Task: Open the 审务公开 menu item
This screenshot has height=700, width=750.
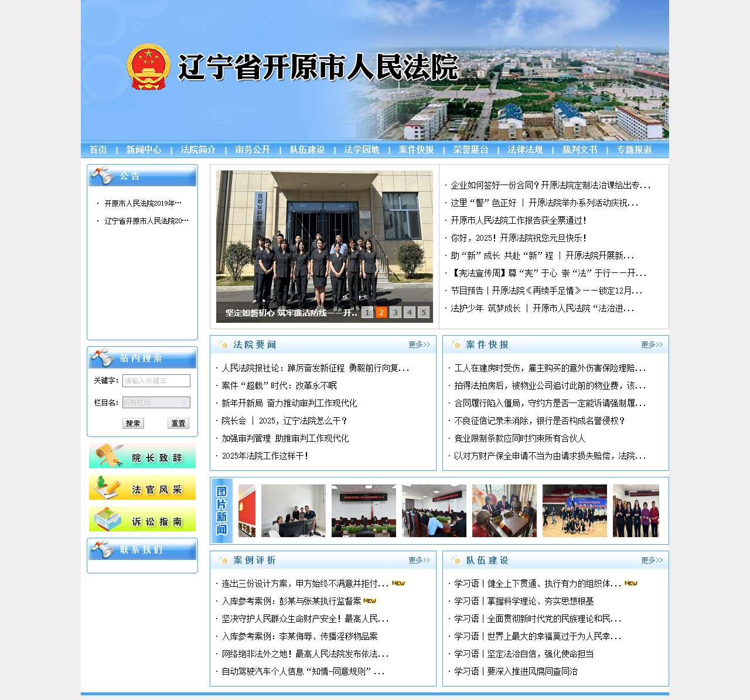Action: tap(253, 150)
